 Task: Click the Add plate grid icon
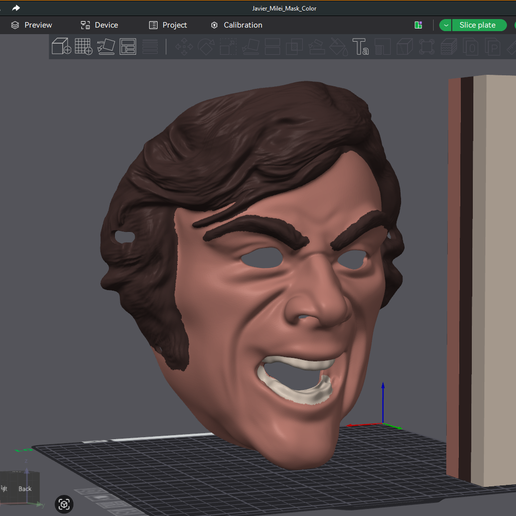[83, 46]
